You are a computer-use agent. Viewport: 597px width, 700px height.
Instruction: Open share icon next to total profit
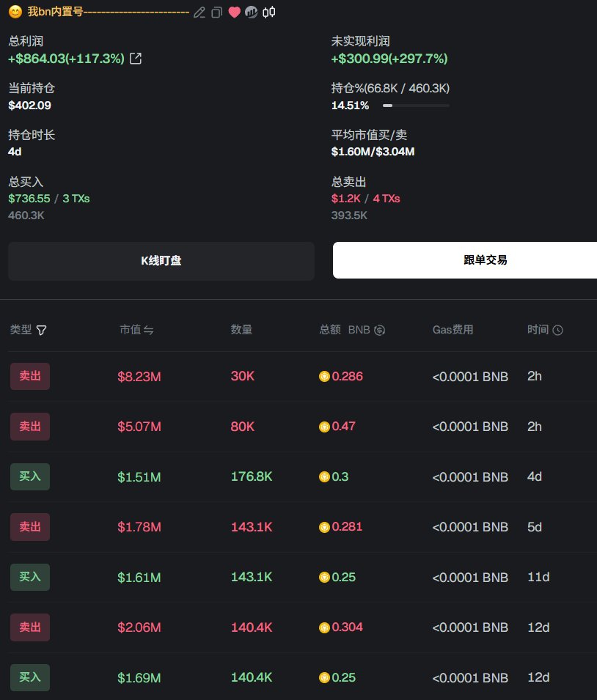pos(136,59)
